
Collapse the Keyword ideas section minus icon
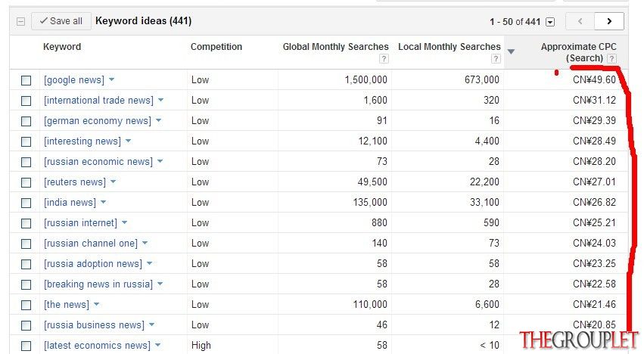(x=20, y=21)
